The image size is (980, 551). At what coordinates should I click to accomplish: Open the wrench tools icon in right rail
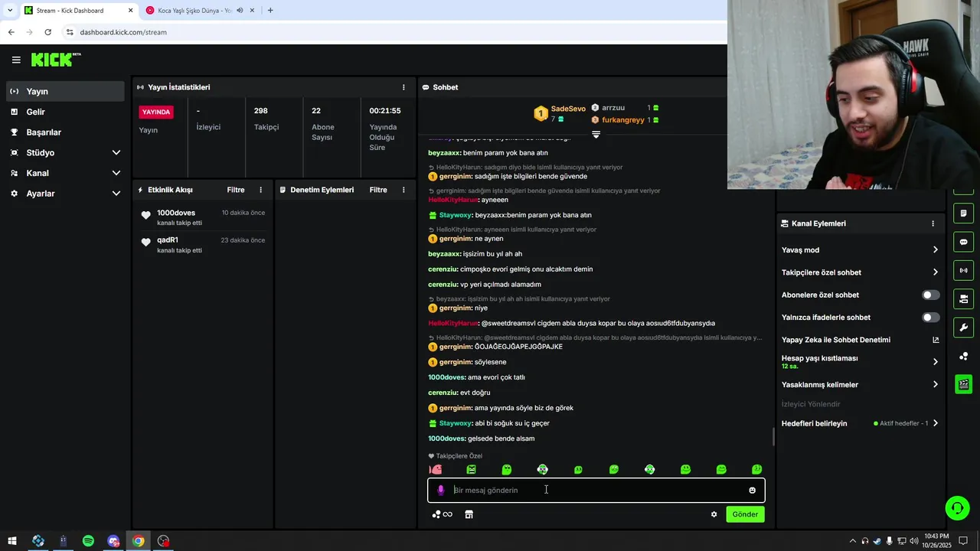963,328
